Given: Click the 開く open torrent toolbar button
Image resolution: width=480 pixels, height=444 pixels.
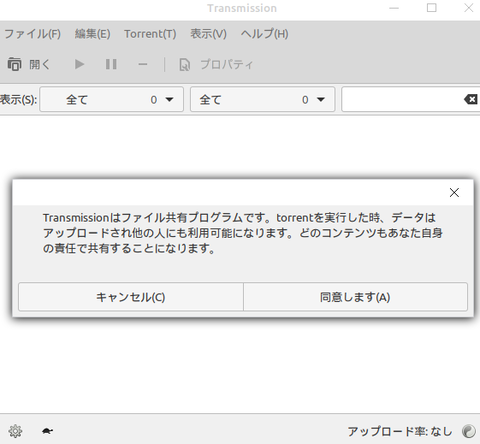Looking at the screenshot, I should (29, 64).
